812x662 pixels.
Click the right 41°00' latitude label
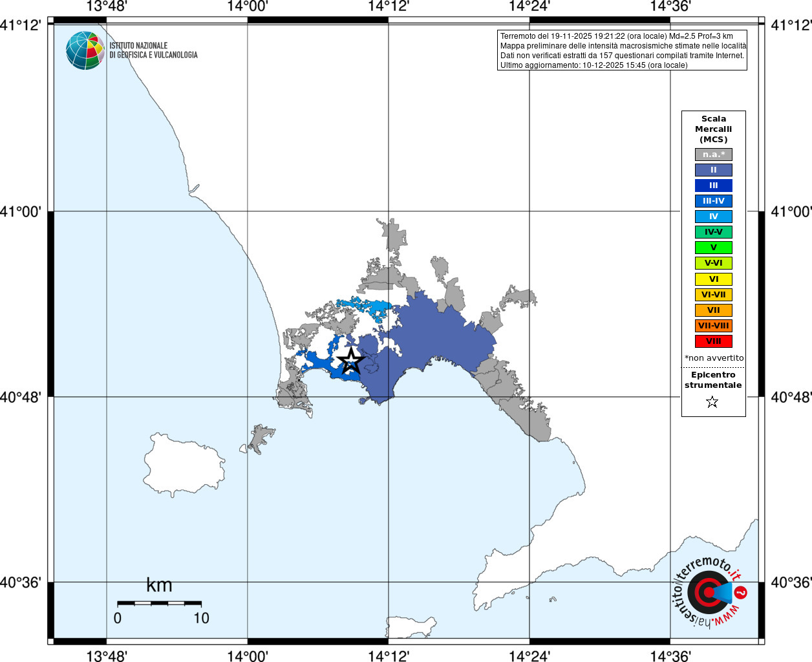(791, 211)
